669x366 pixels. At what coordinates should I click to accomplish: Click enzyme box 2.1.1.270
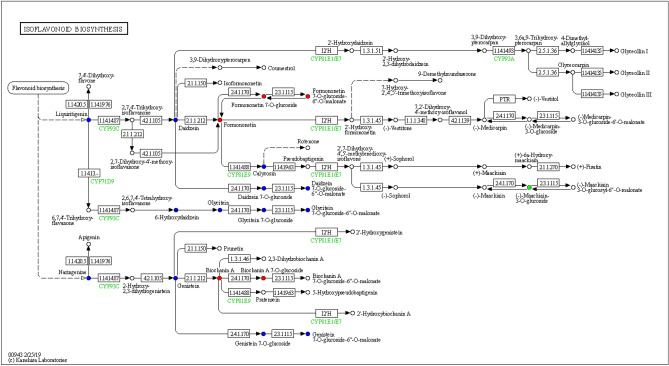tap(548, 166)
